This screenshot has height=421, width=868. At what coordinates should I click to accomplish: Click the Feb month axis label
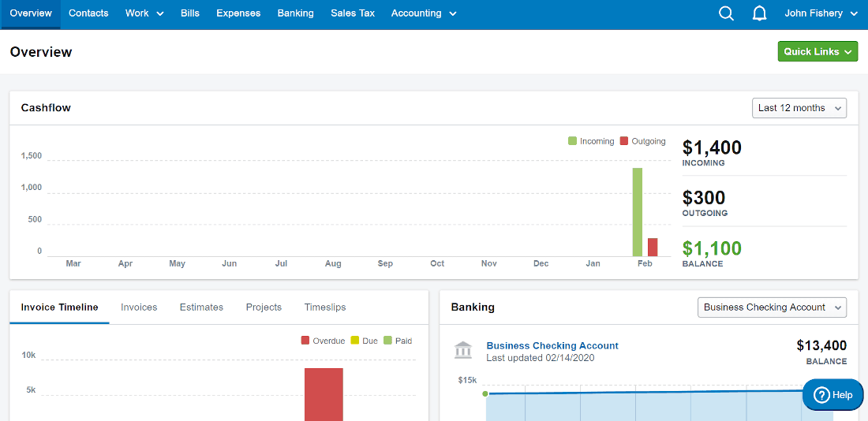pos(645,264)
